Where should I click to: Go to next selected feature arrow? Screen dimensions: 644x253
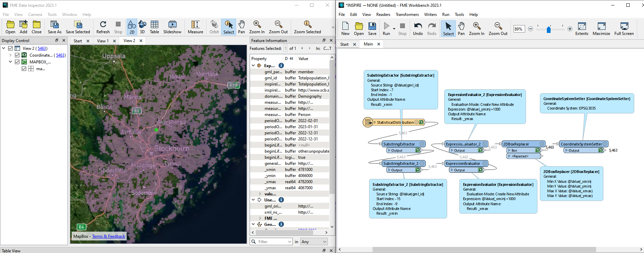pos(309,48)
